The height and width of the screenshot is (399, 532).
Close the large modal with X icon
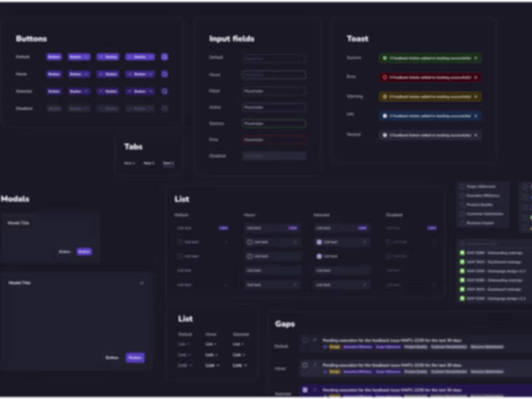point(142,283)
